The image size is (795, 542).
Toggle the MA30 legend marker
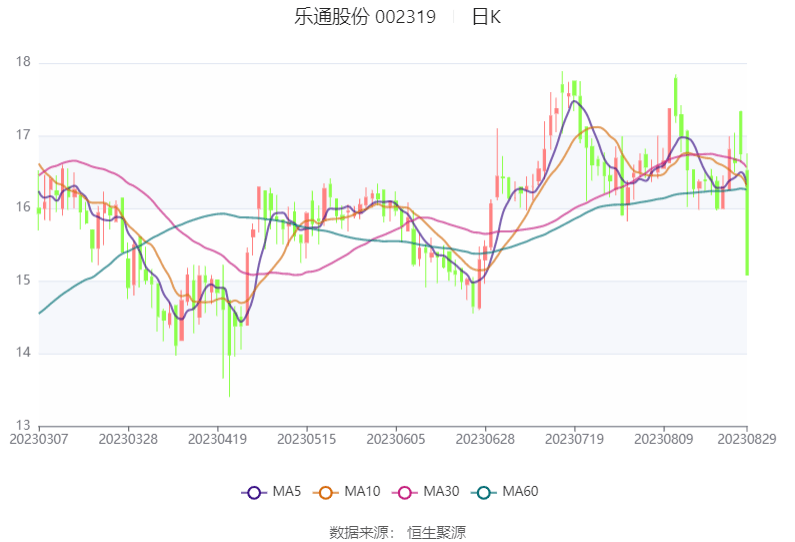[x=404, y=492]
